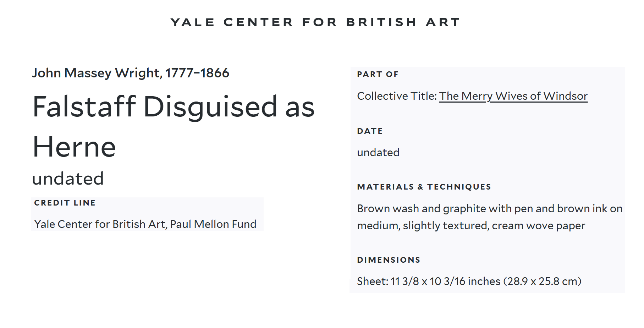The width and height of the screenshot is (644, 328).
Task: Click the word 'Windsor' in the underlined link
Action: pyautogui.click(x=565, y=96)
